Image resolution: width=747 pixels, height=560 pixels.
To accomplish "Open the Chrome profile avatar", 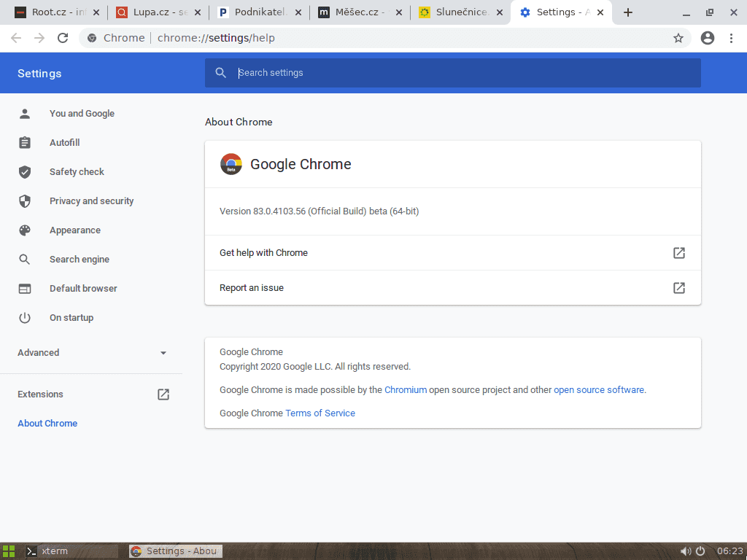I will (x=707, y=38).
